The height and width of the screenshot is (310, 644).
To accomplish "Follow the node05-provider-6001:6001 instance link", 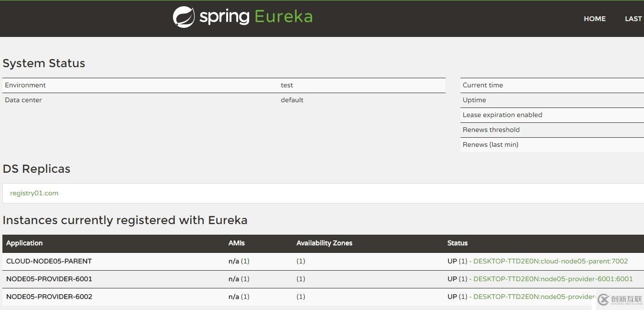I will [552, 279].
